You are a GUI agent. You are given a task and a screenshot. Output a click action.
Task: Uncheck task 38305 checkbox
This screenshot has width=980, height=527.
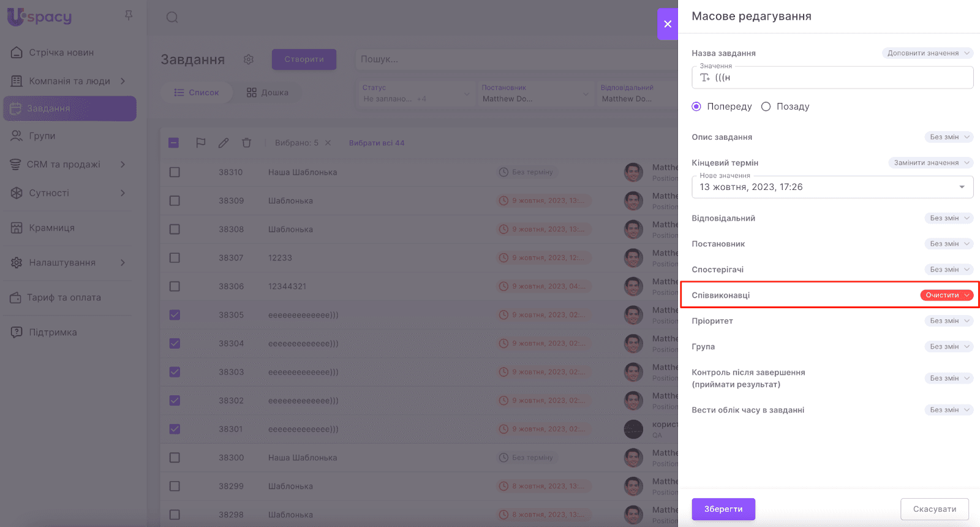(x=175, y=315)
